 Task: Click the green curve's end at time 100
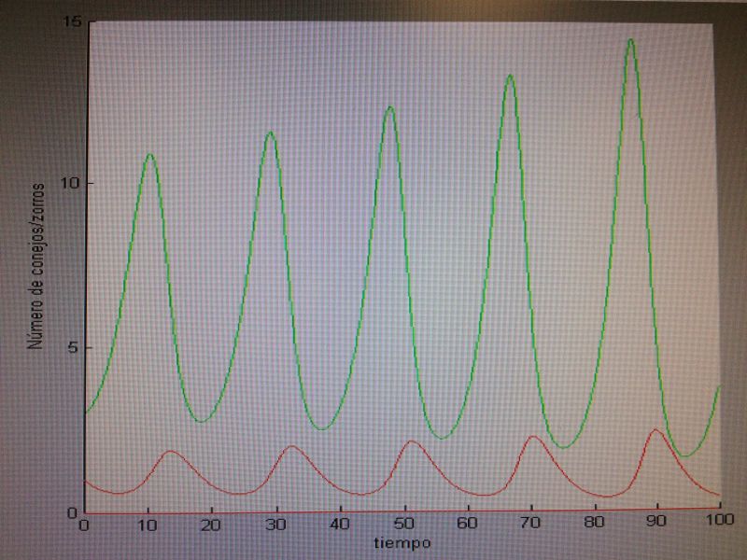(x=719, y=386)
